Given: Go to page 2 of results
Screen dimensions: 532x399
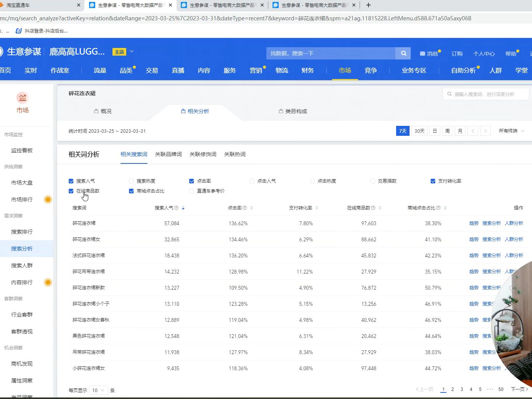Looking at the screenshot, I should [x=453, y=389].
